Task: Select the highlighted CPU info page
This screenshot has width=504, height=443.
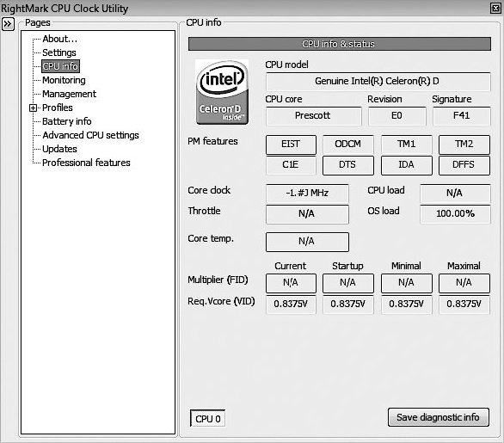Action: tap(60, 66)
